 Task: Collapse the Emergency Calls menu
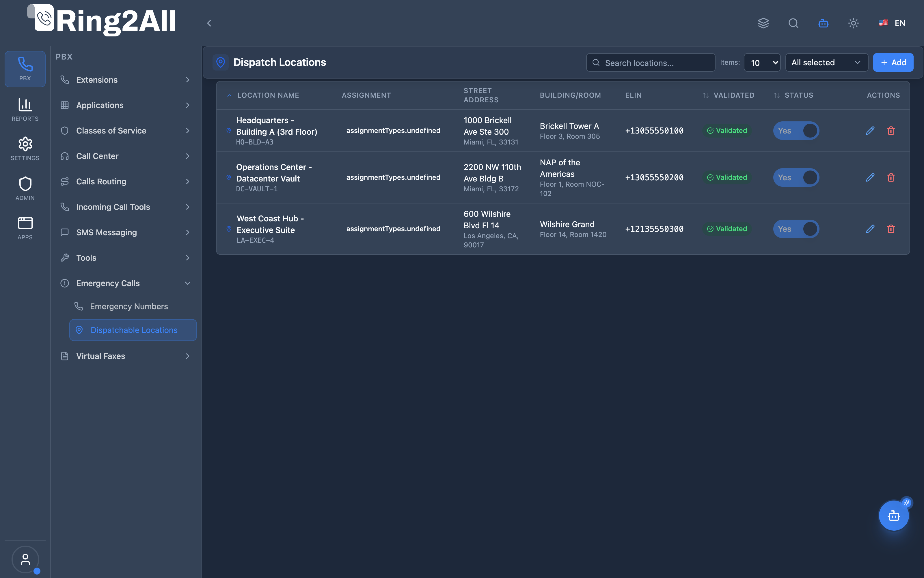click(125, 283)
